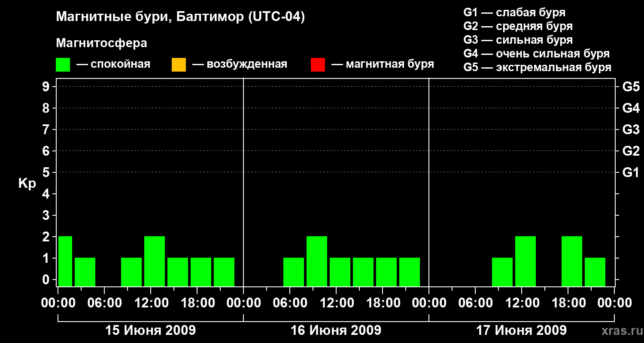The width and height of the screenshot is (644, 343).
Task: Click the G3 label on the right axis
Action: pyautogui.click(x=631, y=130)
